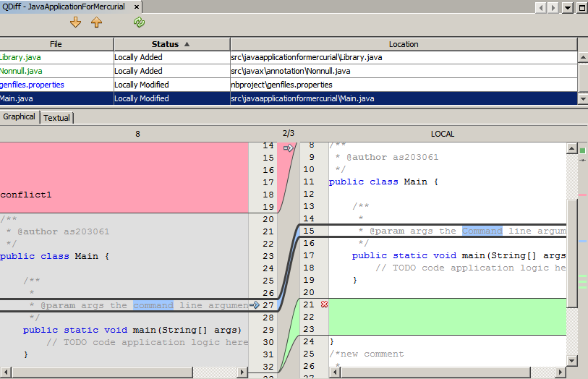
Task: Click replace arrow at line 14
Action: 288,148
